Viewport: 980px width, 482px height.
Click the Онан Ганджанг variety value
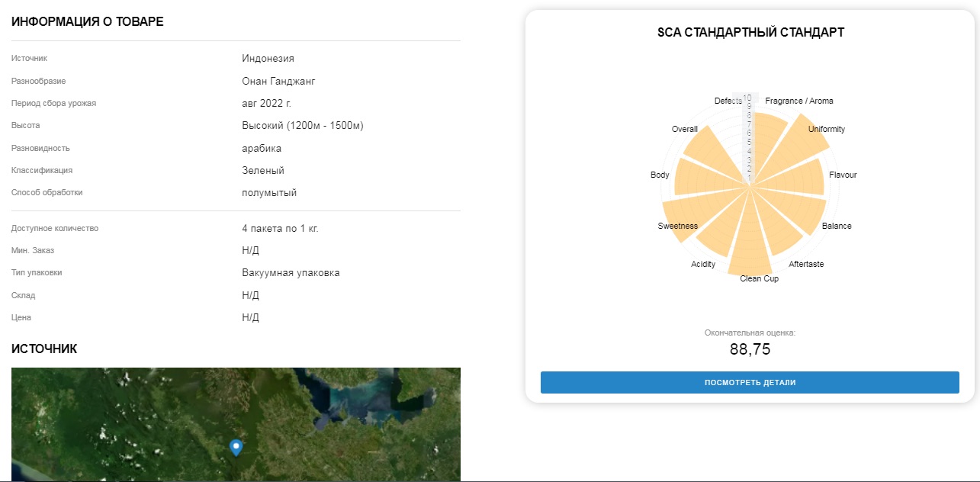[278, 81]
